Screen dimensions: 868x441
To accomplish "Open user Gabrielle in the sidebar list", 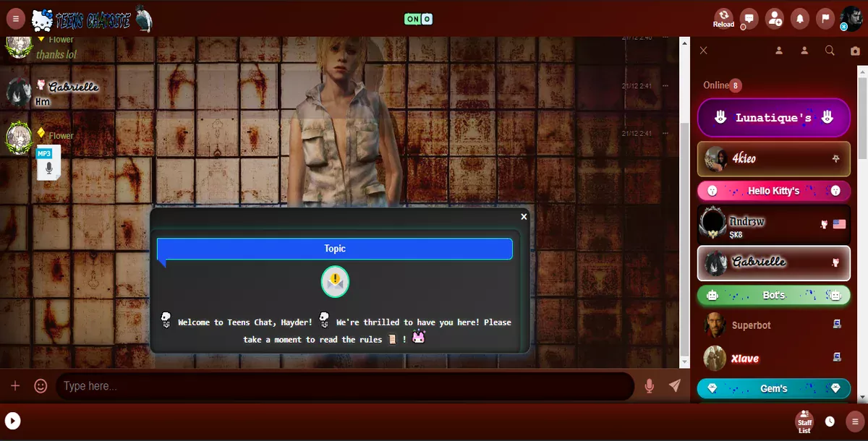I will click(x=774, y=263).
